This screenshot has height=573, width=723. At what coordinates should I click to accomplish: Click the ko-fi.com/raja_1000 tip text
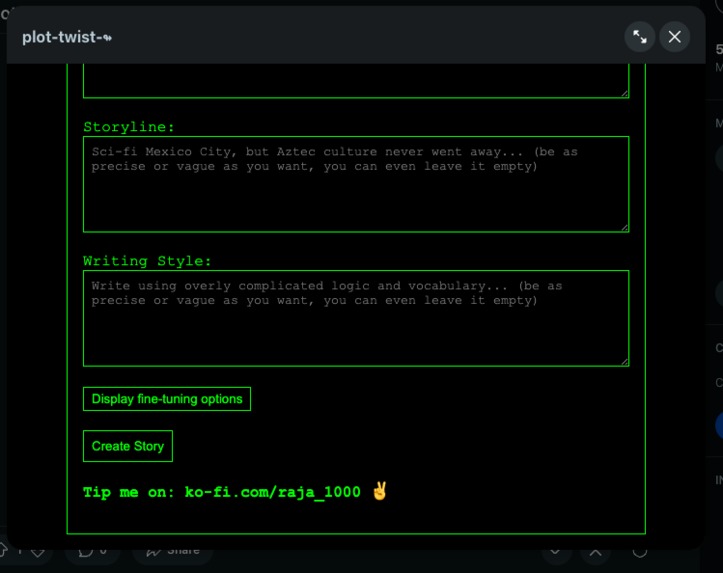click(273, 492)
